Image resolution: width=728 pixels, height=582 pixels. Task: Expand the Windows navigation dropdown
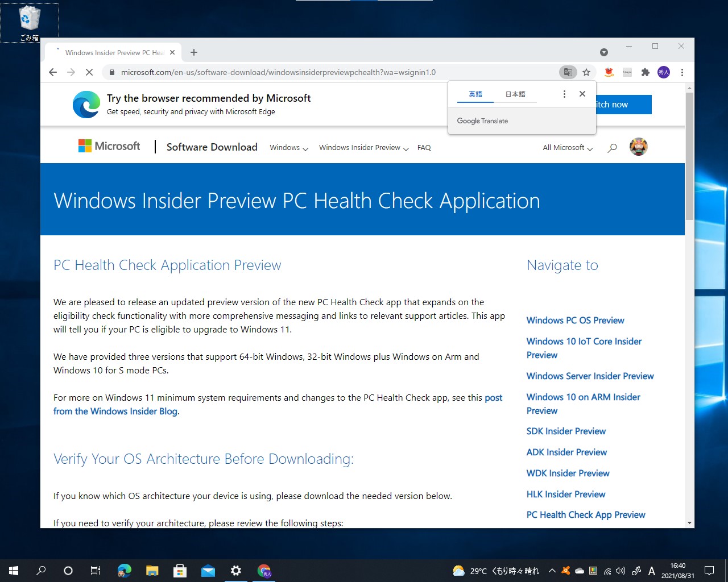click(288, 147)
